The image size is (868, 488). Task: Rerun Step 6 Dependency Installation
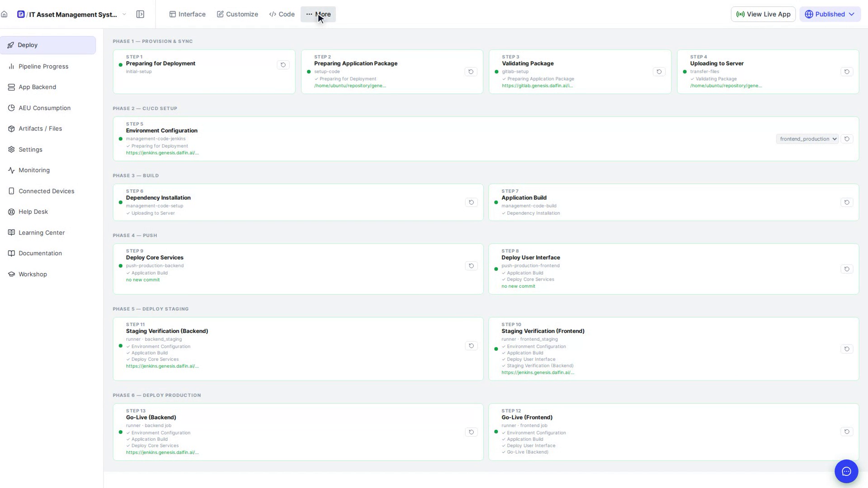point(471,202)
